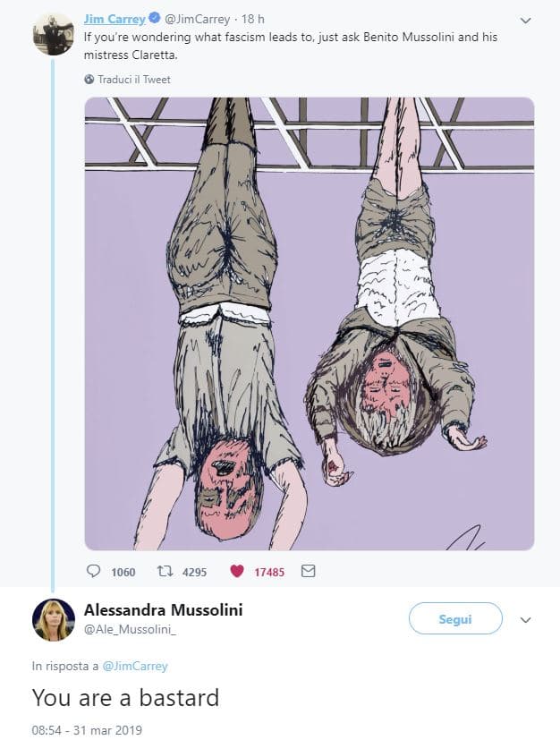This screenshot has width=560, height=740.
Task: Click the @JimCarrey handle in header
Action: click(x=197, y=20)
